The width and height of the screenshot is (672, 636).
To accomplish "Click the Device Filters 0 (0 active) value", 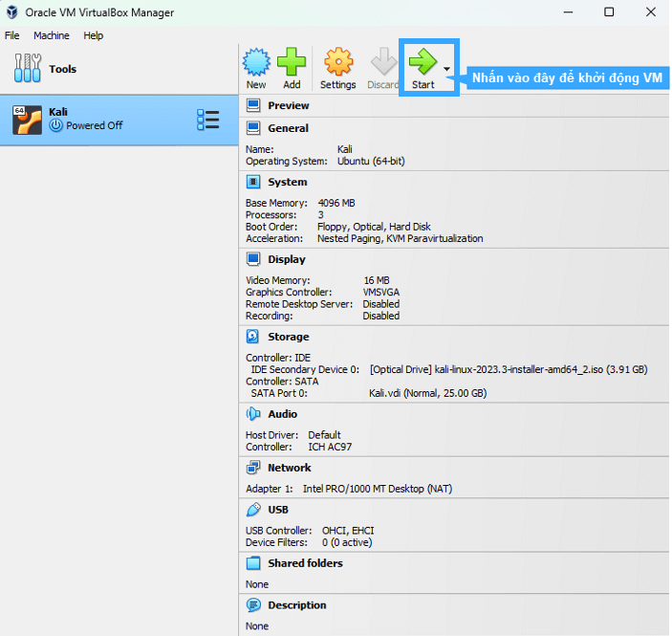I will 347,542.
